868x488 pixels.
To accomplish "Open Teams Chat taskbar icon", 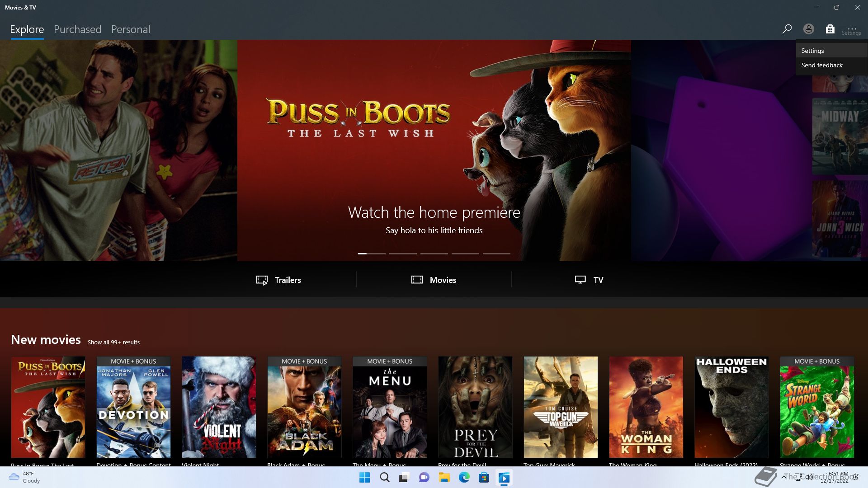I will [424, 478].
